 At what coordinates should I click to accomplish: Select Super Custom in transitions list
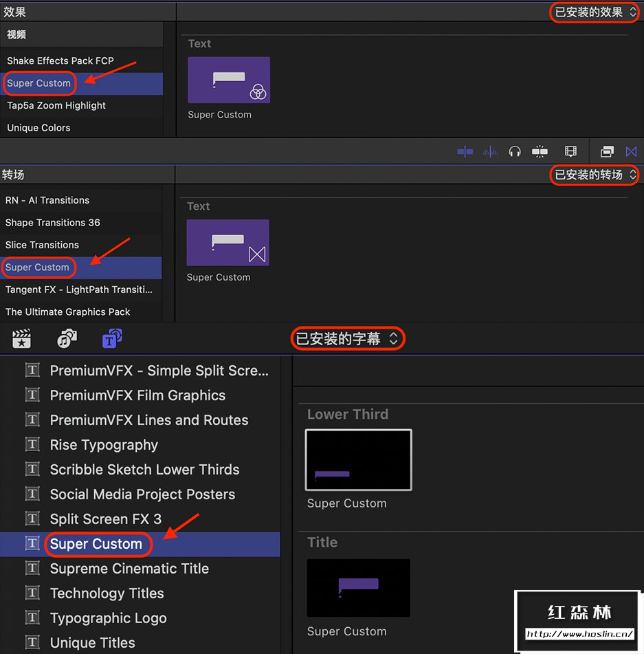point(81,268)
